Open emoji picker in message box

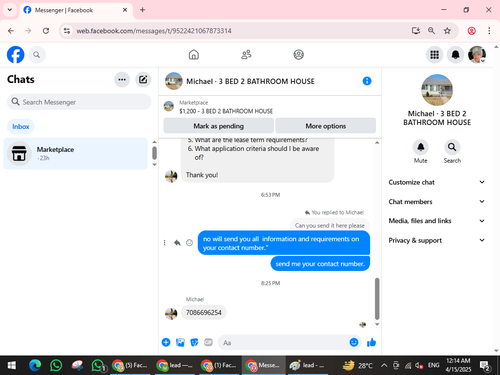point(354,342)
